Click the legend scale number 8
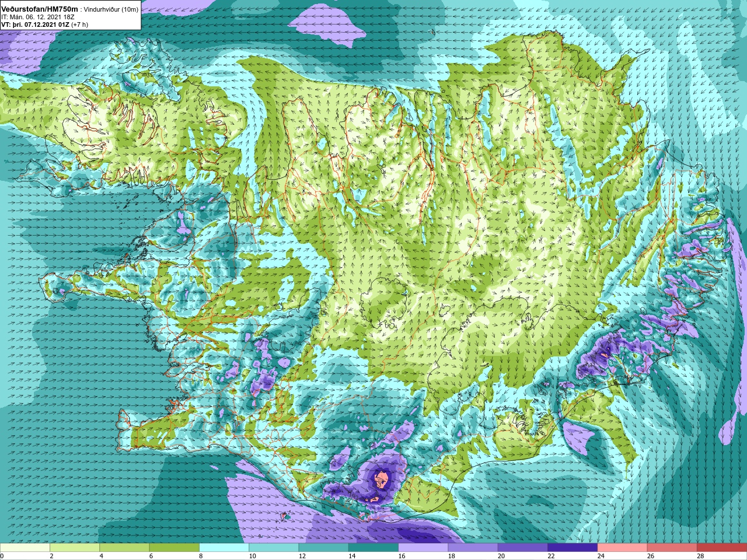The width and height of the screenshot is (747, 560). [201, 556]
